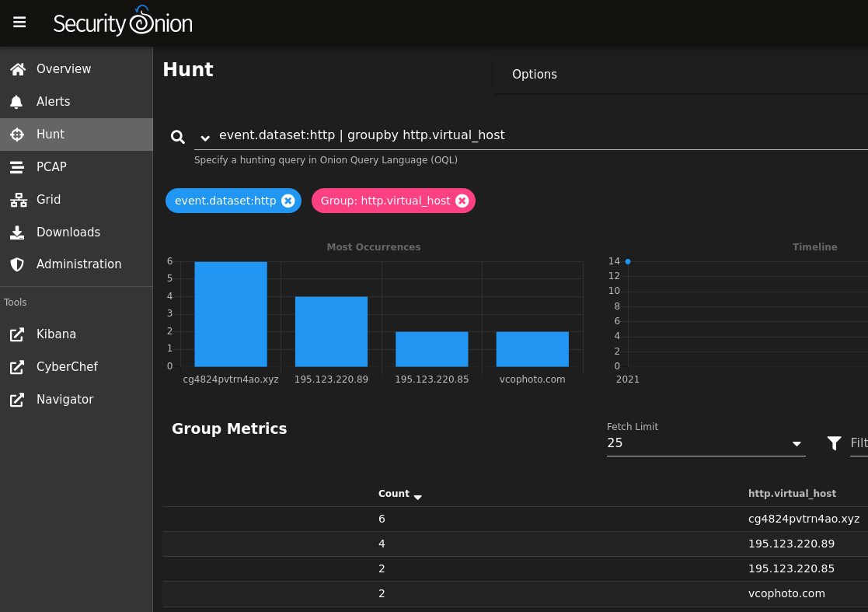
Task: Click count 2 in the vcophoto.com row
Action: 382,593
